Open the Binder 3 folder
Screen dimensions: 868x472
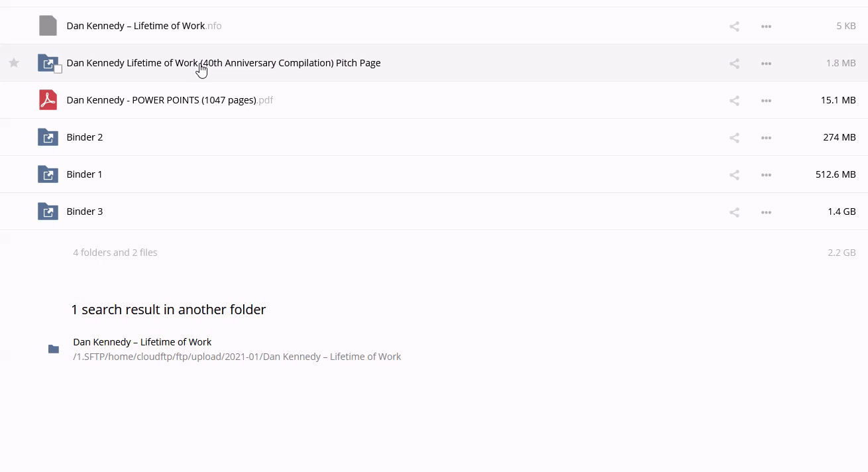point(85,211)
